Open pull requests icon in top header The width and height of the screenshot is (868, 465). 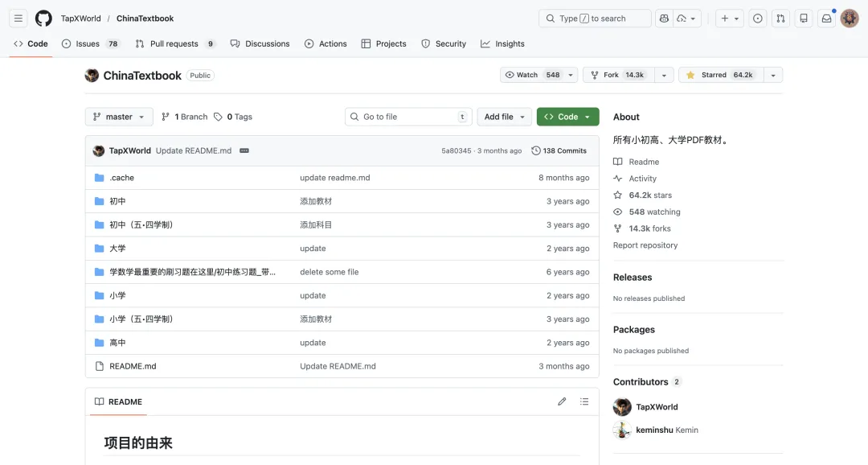[780, 19]
